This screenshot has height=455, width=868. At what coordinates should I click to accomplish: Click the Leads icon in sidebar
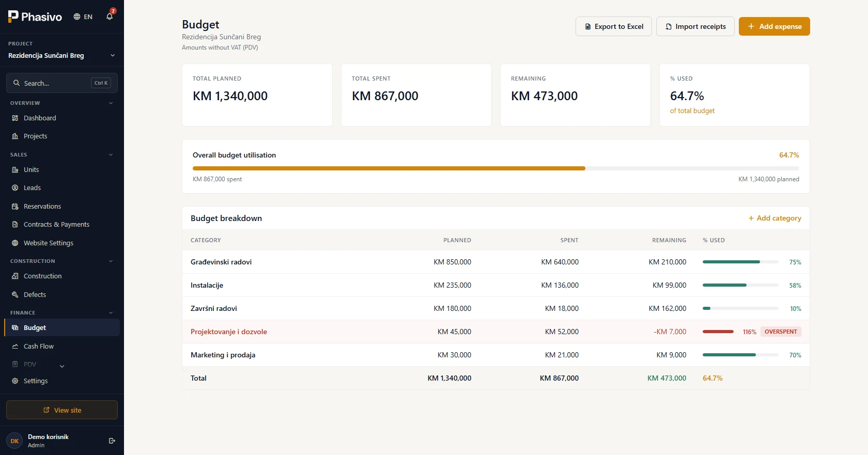tap(15, 188)
